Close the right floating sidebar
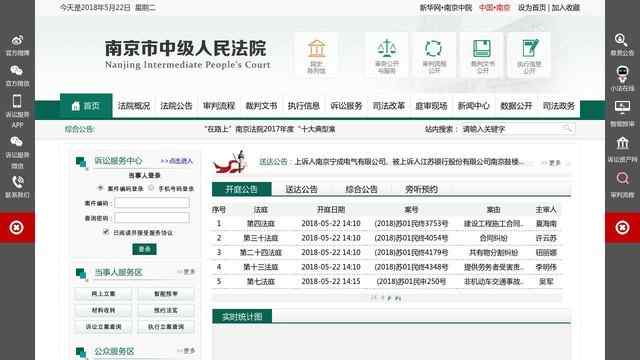 [622, 227]
